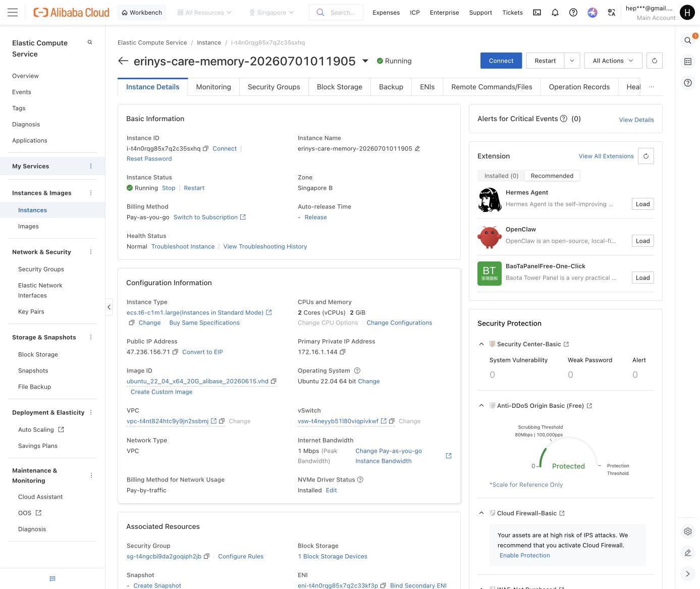This screenshot has height=589, width=700.
Task: Open My Services options menu
Action: [91, 166]
